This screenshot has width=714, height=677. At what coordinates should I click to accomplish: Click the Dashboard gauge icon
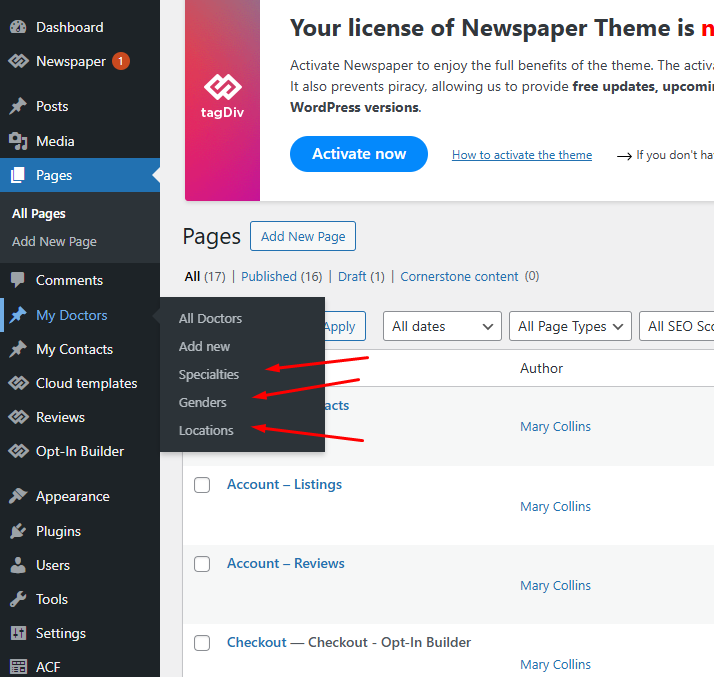[18, 27]
